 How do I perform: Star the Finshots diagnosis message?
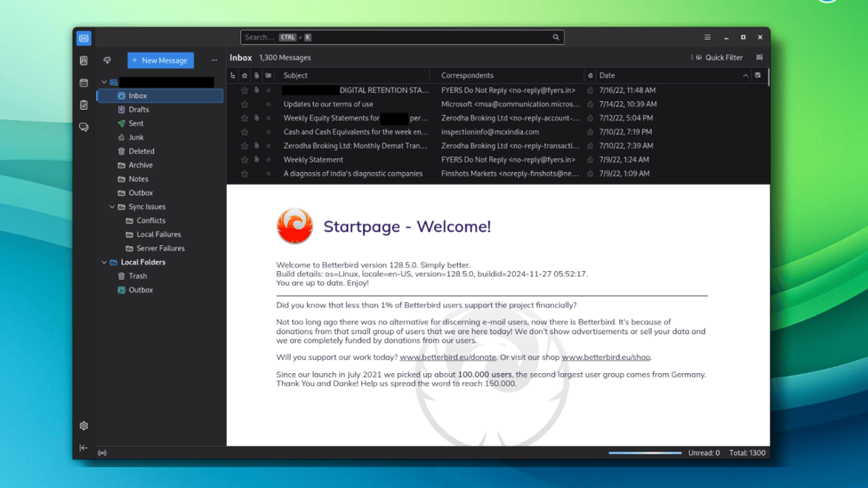coord(244,174)
